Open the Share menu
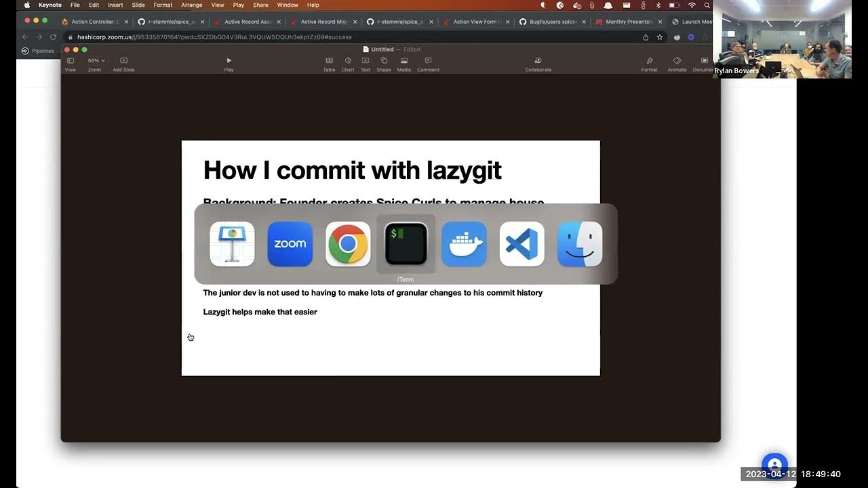Screen dimensions: 868x488 pos(260,5)
